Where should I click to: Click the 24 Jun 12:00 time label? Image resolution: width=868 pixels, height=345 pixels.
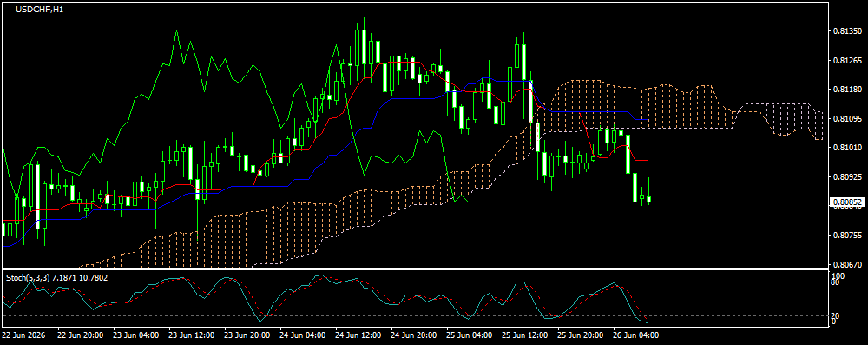(x=358, y=335)
